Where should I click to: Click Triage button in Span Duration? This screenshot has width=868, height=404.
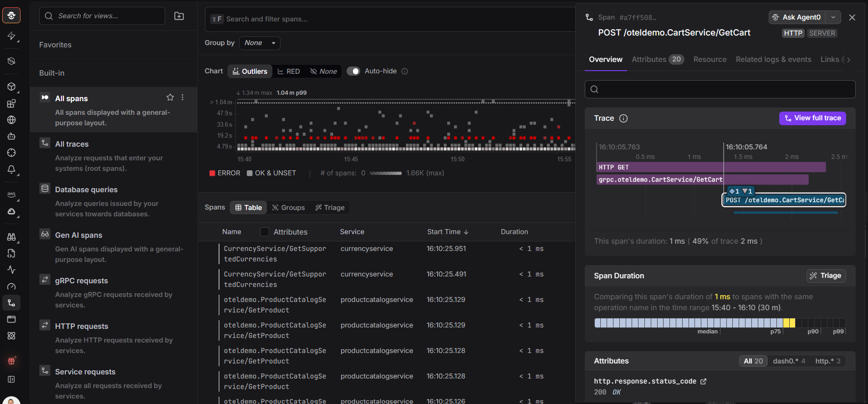pyautogui.click(x=826, y=276)
